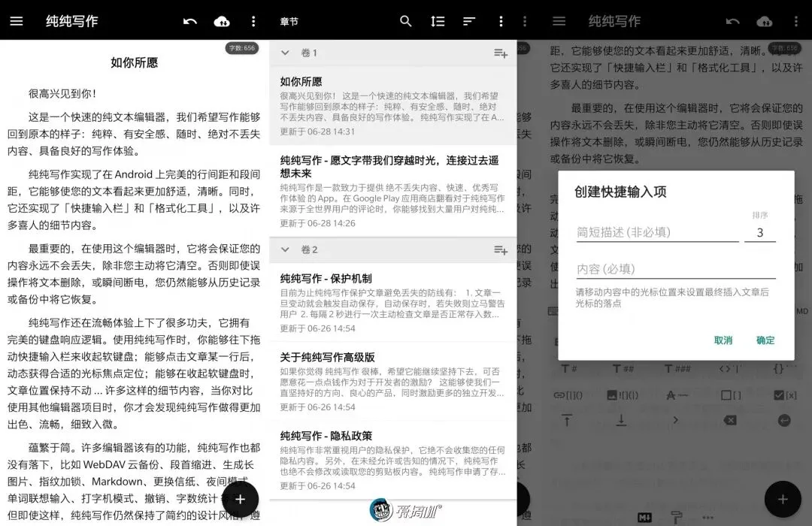Open the chapter 关于纯纯写作高级版
812x526 pixels.
click(x=392, y=381)
